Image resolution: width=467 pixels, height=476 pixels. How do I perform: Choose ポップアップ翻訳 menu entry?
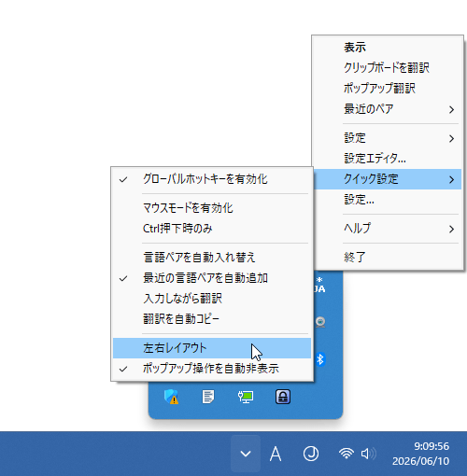click(x=388, y=89)
